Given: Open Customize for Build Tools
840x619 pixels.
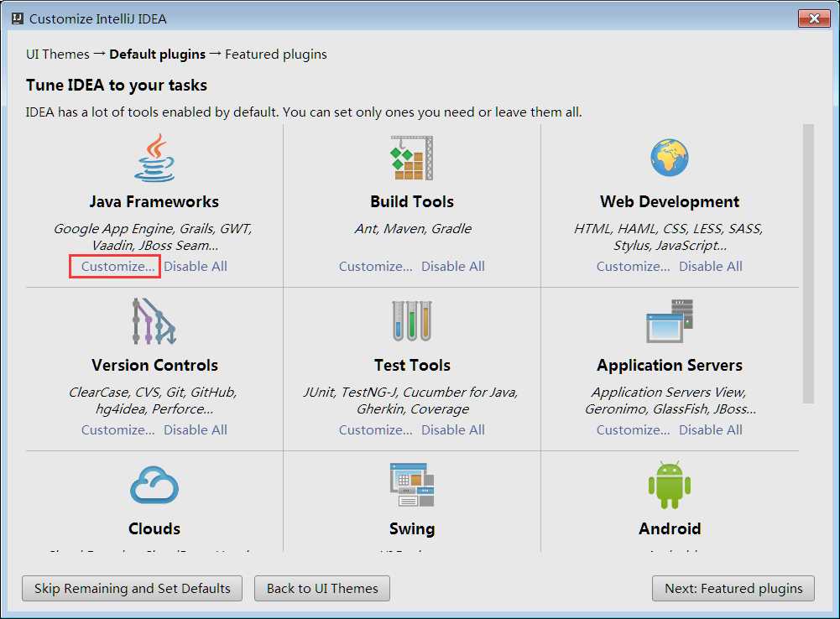Looking at the screenshot, I should (376, 266).
